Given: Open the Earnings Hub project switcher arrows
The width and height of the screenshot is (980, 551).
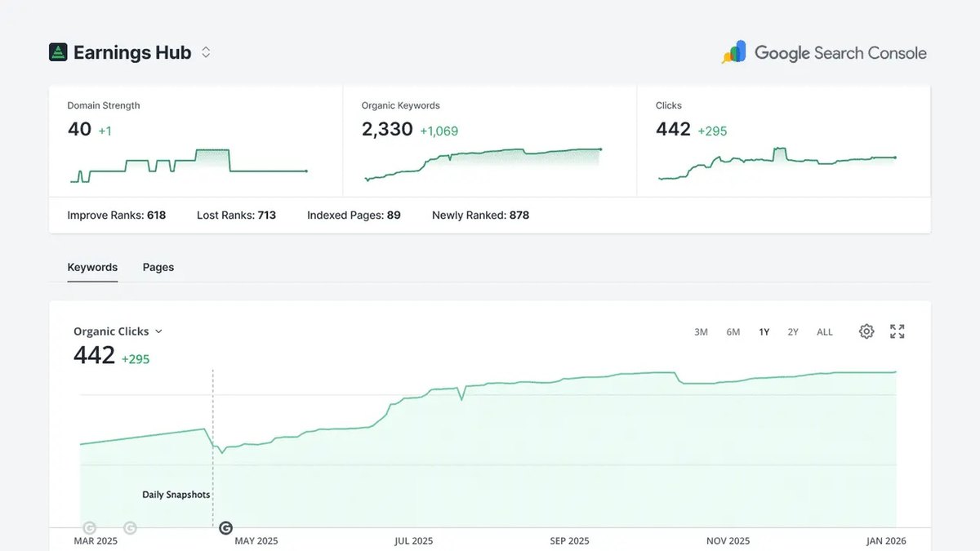Looking at the screenshot, I should coord(206,52).
